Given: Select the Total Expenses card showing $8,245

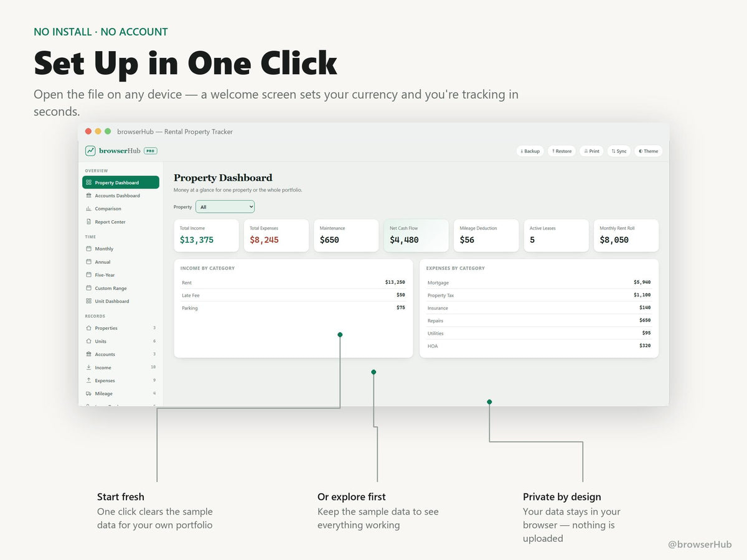Looking at the screenshot, I should (276, 235).
